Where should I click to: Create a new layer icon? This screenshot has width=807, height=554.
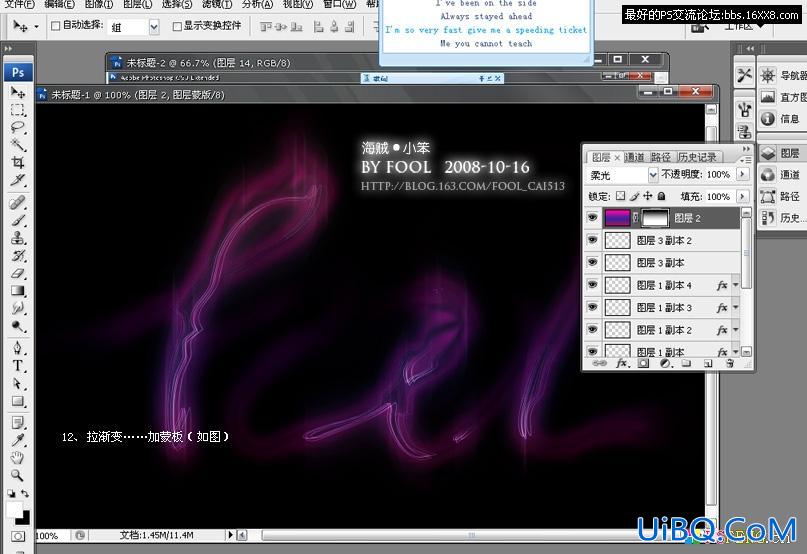[708, 363]
